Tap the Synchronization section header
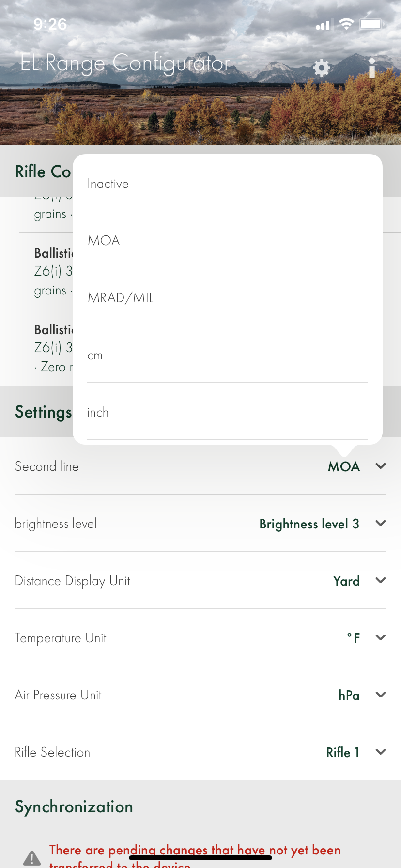 click(74, 807)
